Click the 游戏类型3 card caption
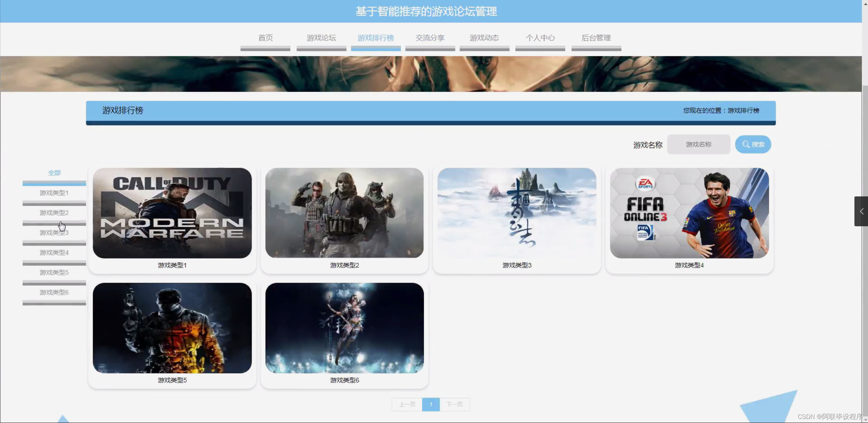The width and height of the screenshot is (868, 423). [517, 265]
